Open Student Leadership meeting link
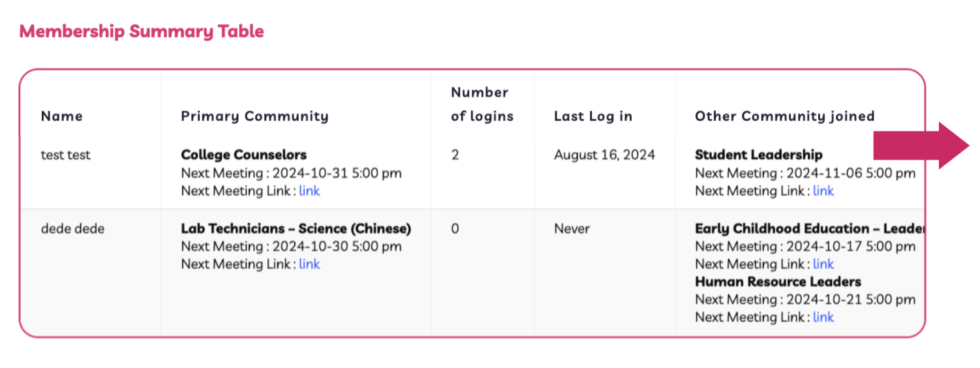The width and height of the screenshot is (980, 368). [823, 191]
